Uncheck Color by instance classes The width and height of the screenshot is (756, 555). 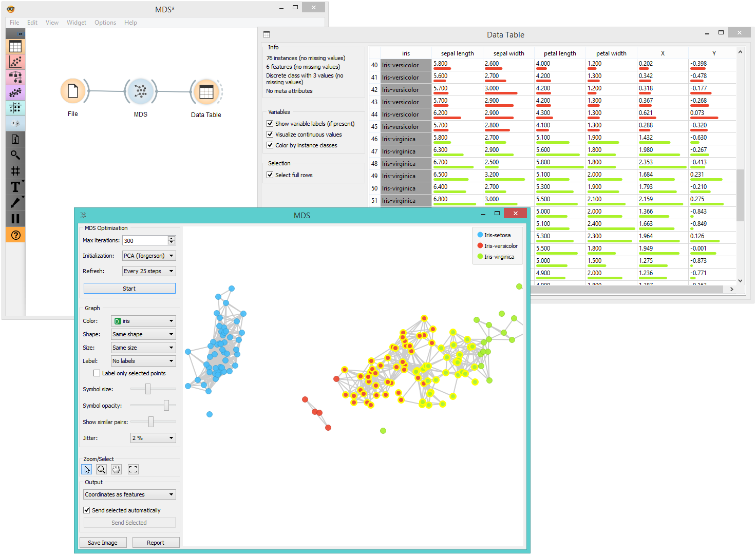pos(270,145)
